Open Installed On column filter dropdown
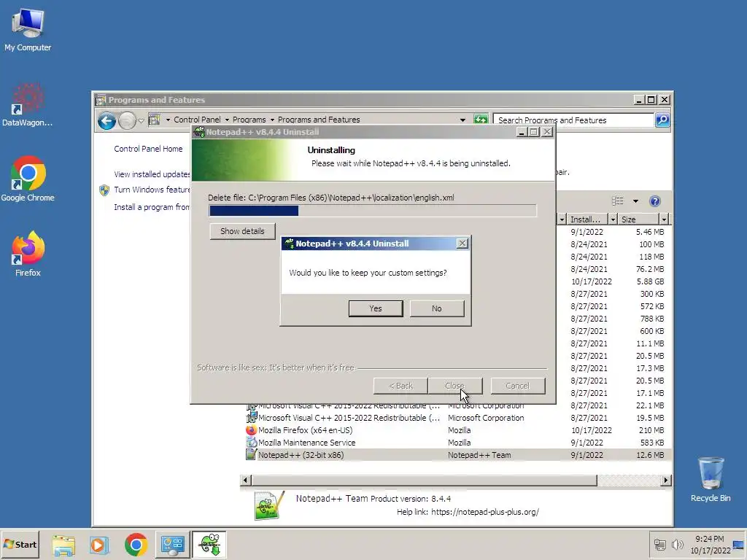The height and width of the screenshot is (560, 747). 613,219
